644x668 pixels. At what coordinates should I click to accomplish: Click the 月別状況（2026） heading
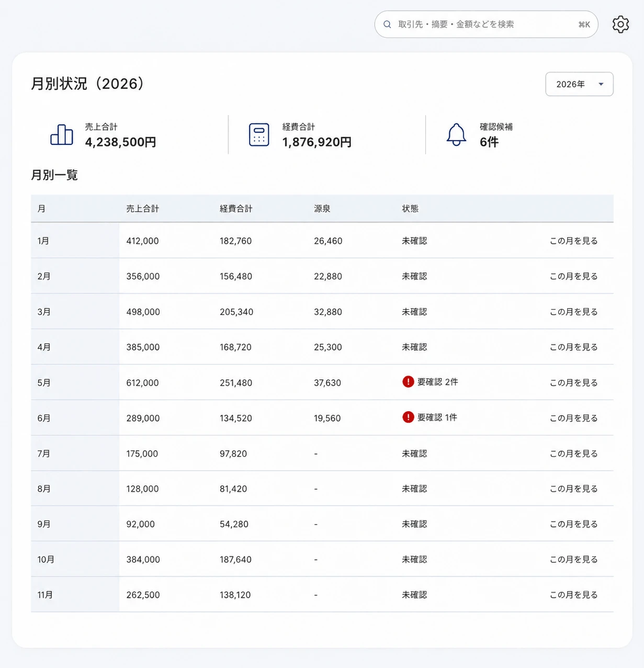[87, 84]
